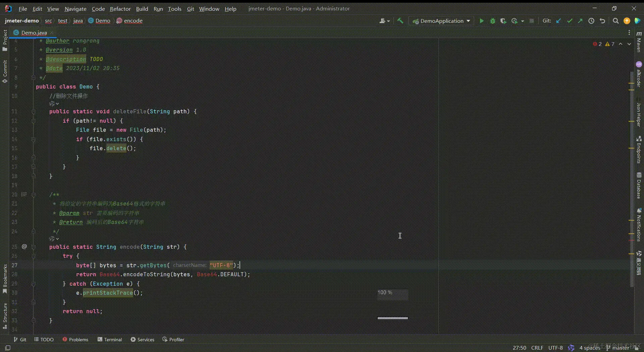
Task: Collapse the Javadoc comment at line 20
Action: (x=33, y=194)
